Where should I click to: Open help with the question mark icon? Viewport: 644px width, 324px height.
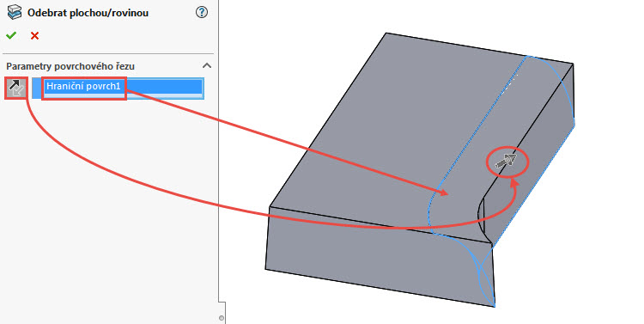[202, 12]
